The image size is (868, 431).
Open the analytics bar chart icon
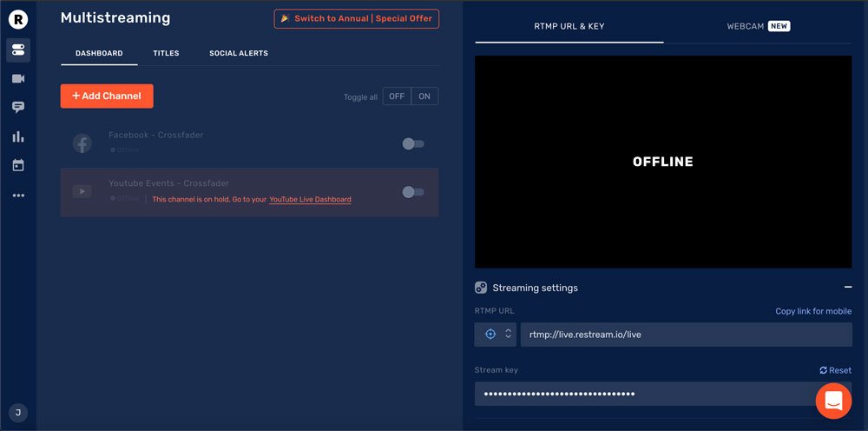click(18, 136)
